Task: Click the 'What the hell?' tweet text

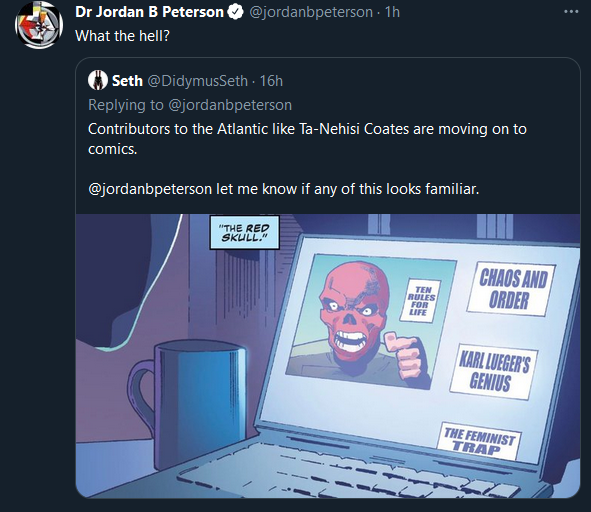Action: 122,36
